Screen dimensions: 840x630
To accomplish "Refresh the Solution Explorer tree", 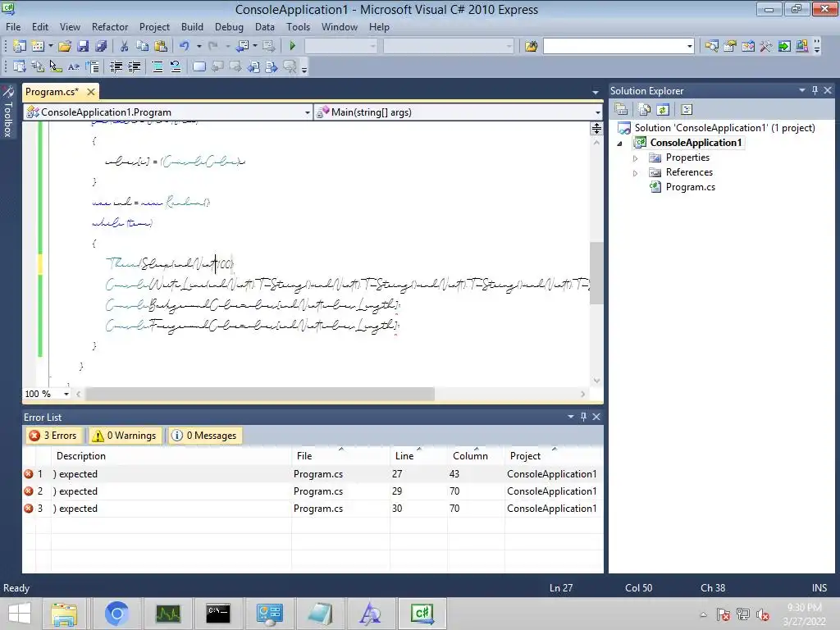I will pyautogui.click(x=663, y=110).
